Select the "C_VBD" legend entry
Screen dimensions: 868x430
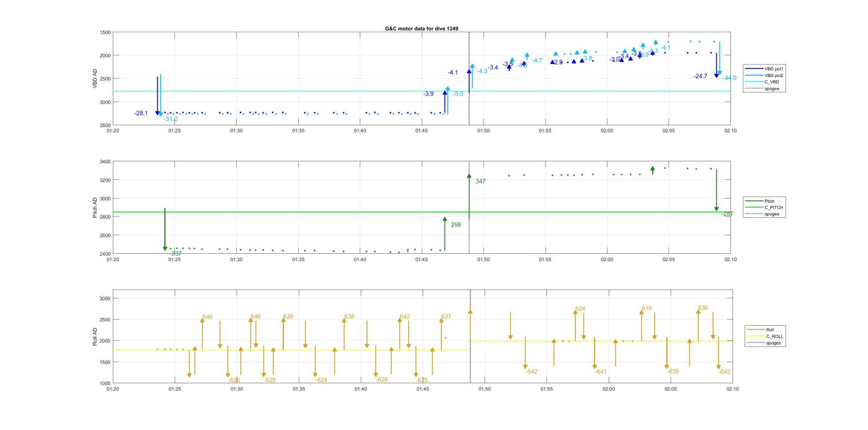tap(761, 82)
